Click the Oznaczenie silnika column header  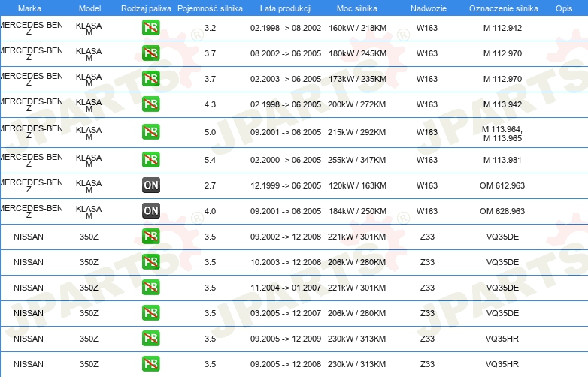coord(503,8)
